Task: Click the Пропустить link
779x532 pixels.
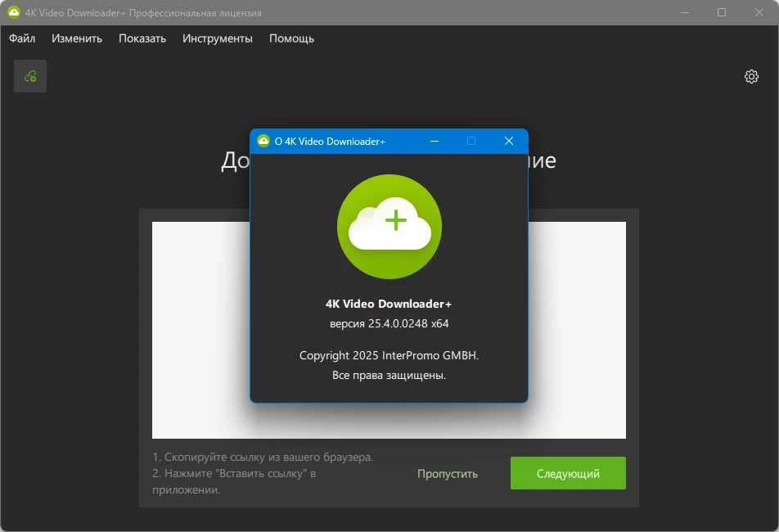Action: [447, 474]
